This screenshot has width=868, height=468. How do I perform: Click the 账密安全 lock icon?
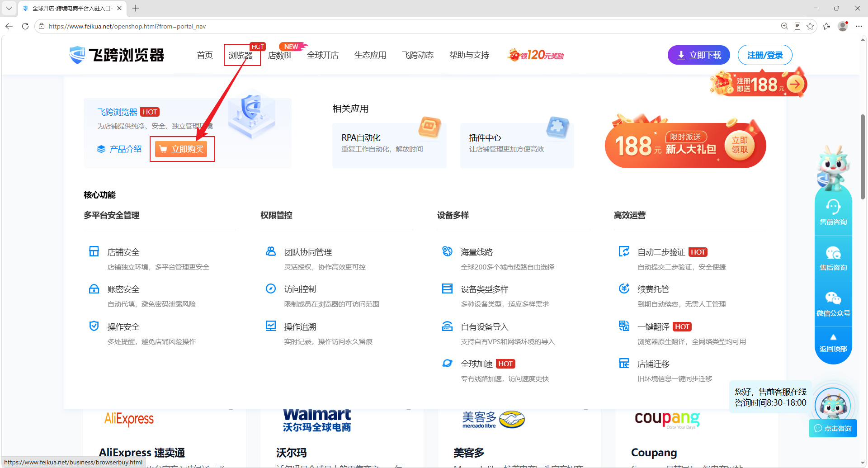point(94,288)
